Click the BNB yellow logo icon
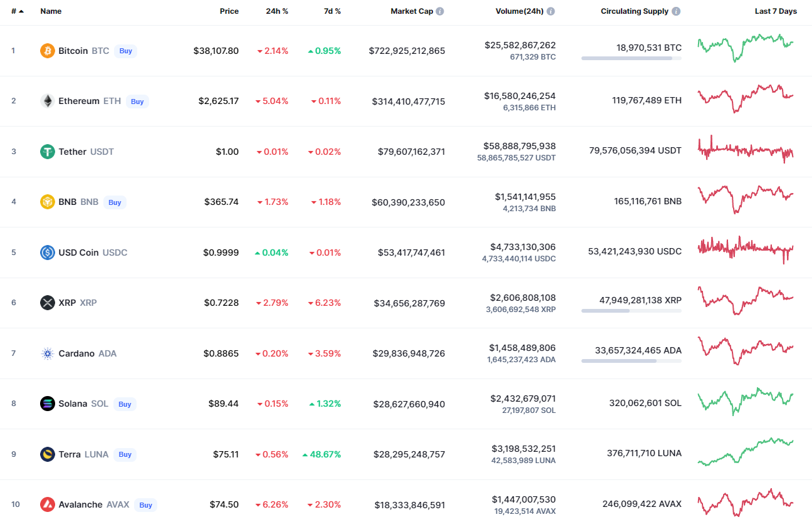Viewport: 812px width, 522px height. 48,202
